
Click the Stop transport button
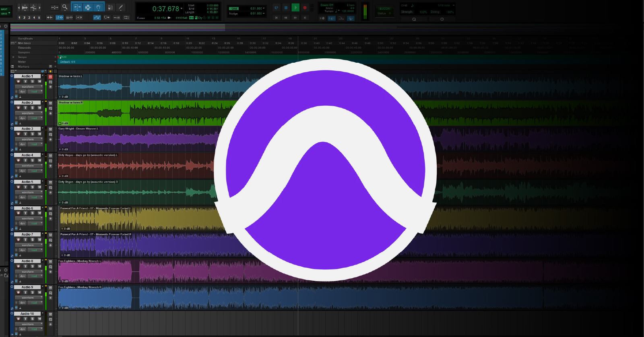[286, 7]
